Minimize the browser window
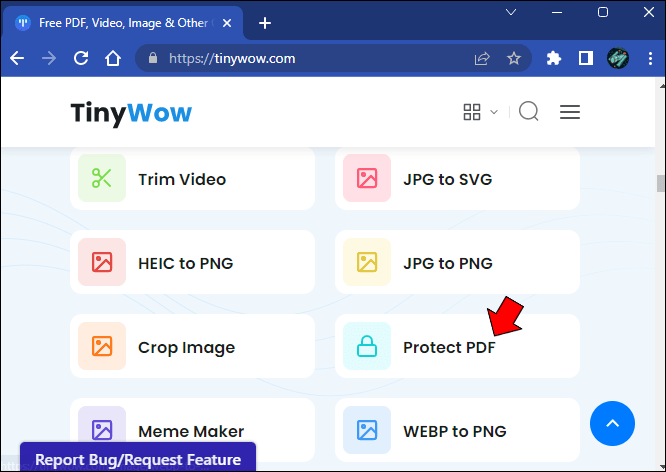Screen dimensions: 666x472 557,12
